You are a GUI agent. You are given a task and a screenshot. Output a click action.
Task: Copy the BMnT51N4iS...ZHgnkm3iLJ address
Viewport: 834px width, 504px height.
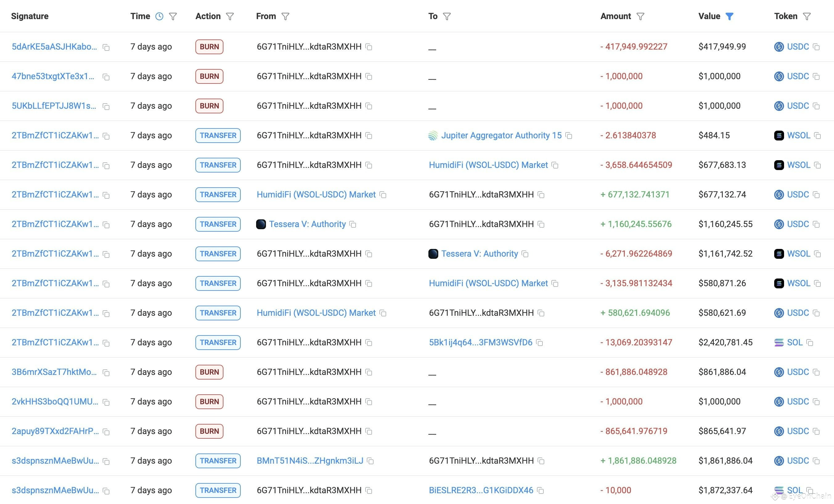pos(371,461)
